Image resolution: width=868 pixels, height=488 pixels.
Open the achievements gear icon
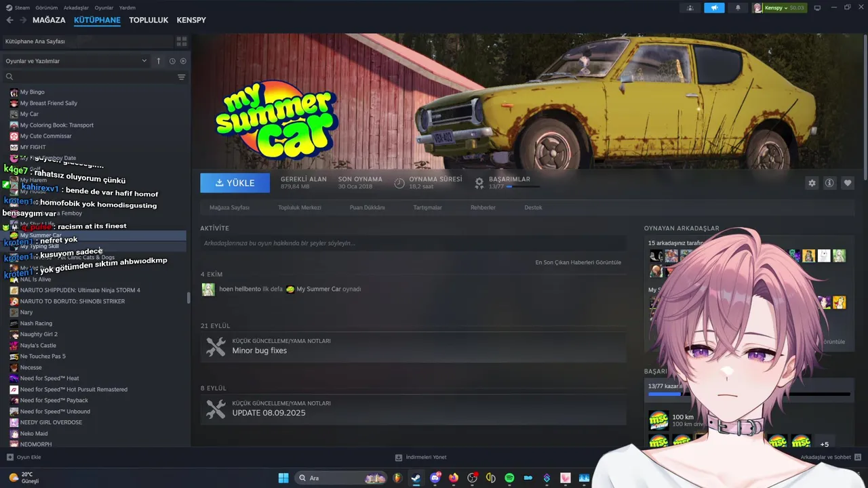pos(479,182)
